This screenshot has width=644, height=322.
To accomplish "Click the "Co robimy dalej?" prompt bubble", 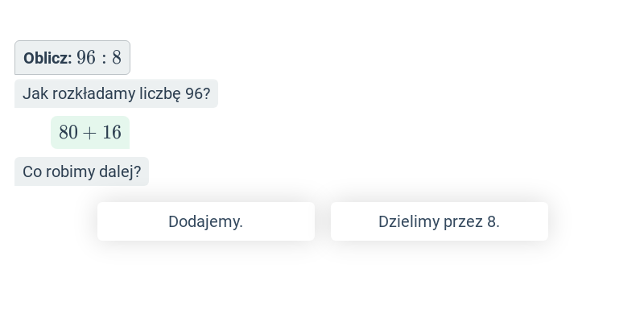I will 82,171.
